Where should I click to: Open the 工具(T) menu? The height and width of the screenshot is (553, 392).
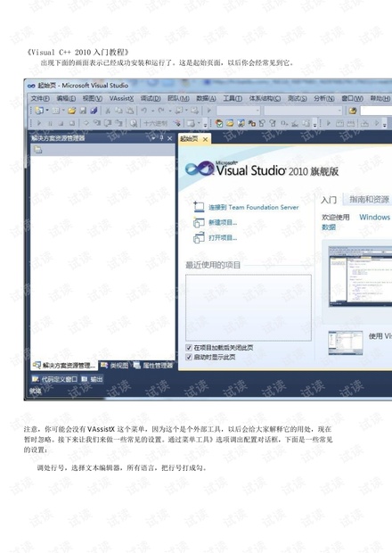tap(233, 98)
